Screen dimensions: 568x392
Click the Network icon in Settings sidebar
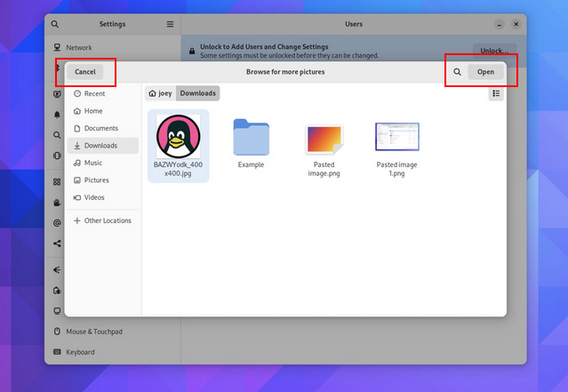(58, 48)
